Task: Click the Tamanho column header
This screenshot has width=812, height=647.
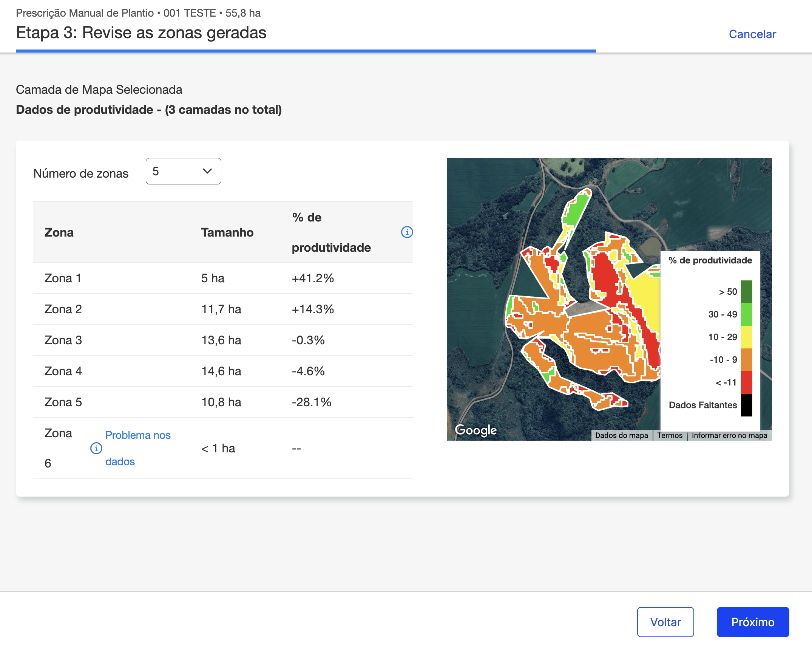Action: click(x=227, y=232)
